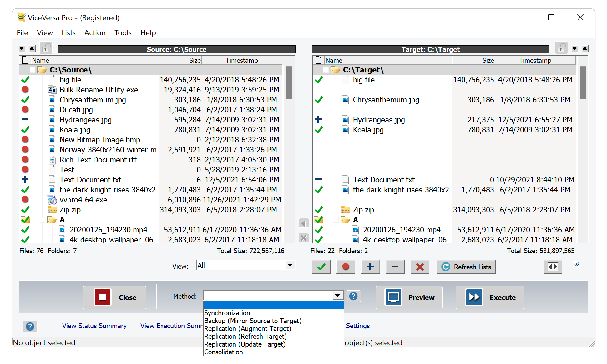Screen dimensions: 607x364
Task: Click the small info icon near Refresh Lists
Action: [x=576, y=264]
